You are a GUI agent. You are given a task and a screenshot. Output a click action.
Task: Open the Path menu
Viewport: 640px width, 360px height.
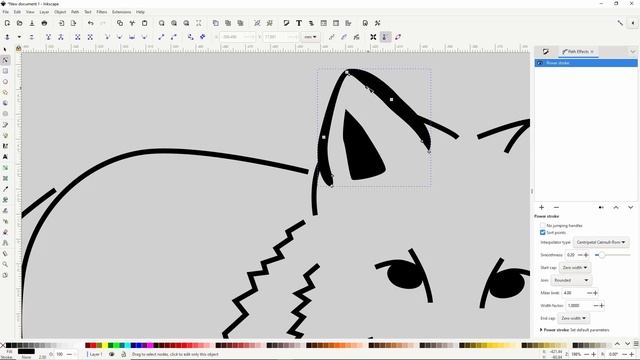click(x=75, y=12)
